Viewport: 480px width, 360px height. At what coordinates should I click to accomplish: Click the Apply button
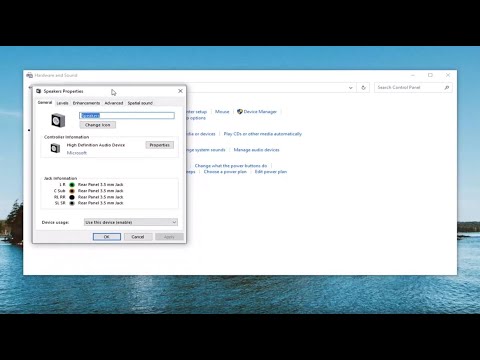(x=169, y=237)
